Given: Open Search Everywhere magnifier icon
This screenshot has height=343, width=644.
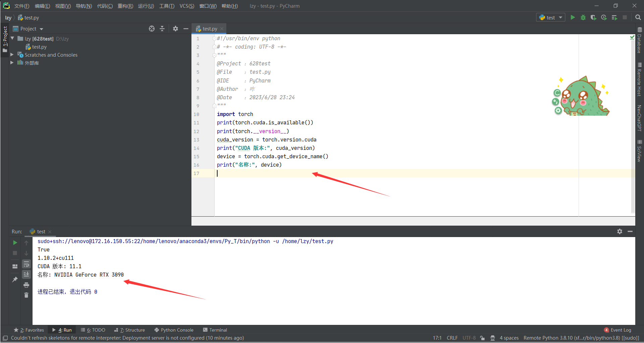Looking at the screenshot, I should point(638,17).
